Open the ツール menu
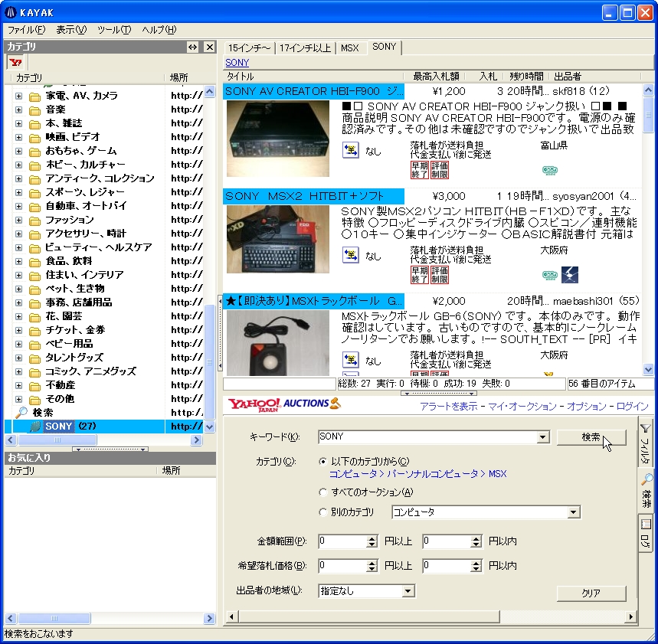 [114, 30]
